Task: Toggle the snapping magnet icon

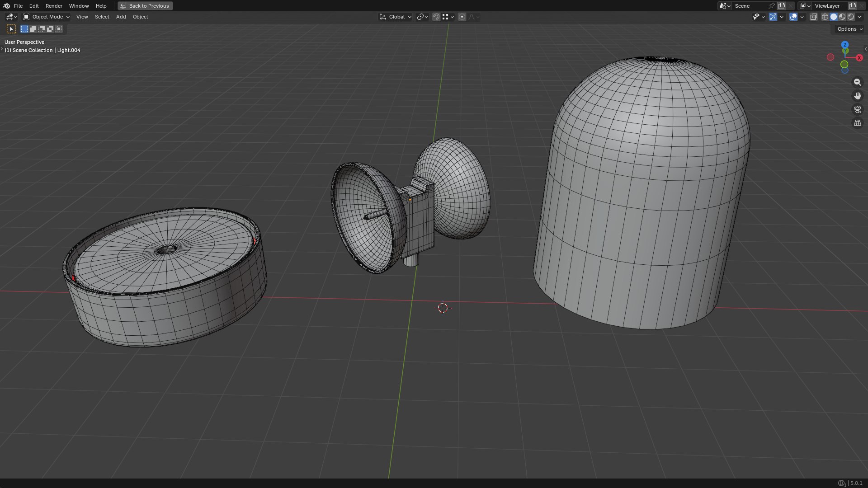Action: (x=436, y=17)
